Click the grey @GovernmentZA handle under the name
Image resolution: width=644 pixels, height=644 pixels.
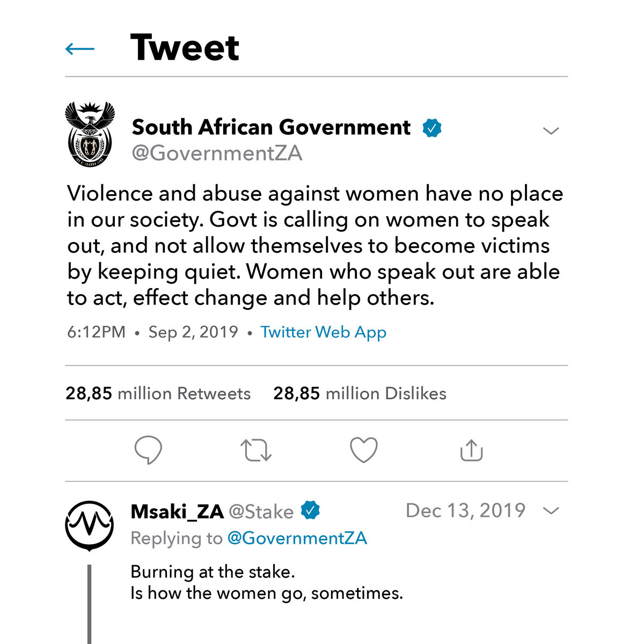[x=217, y=153]
